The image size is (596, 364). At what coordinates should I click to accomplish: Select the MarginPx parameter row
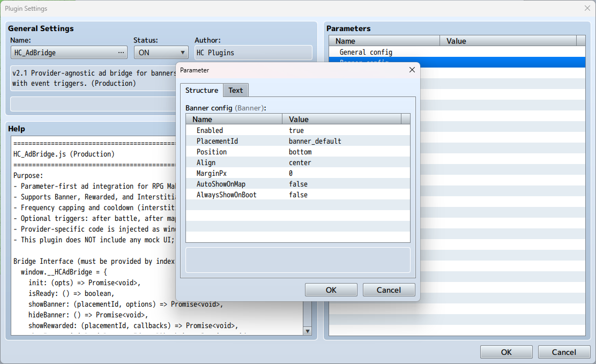click(298, 173)
